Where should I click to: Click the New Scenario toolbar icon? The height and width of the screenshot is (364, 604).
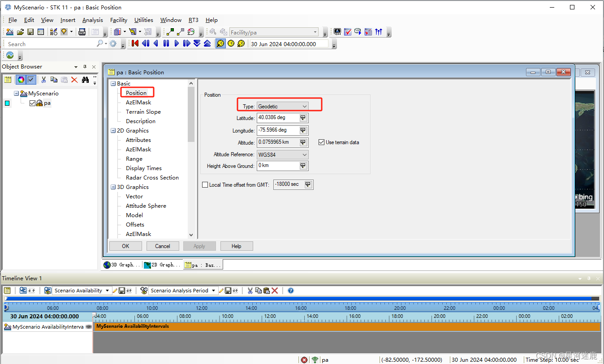pyautogui.click(x=10, y=32)
